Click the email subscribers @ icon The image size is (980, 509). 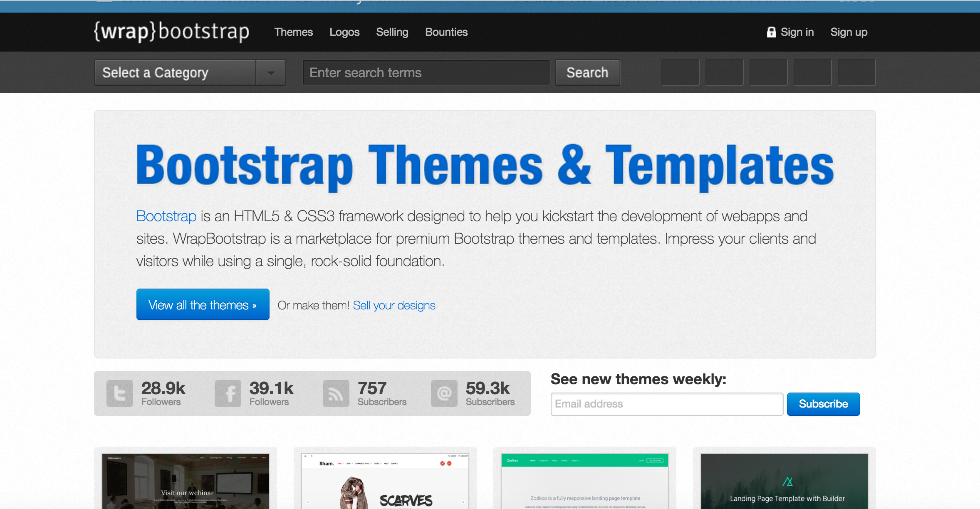click(444, 393)
